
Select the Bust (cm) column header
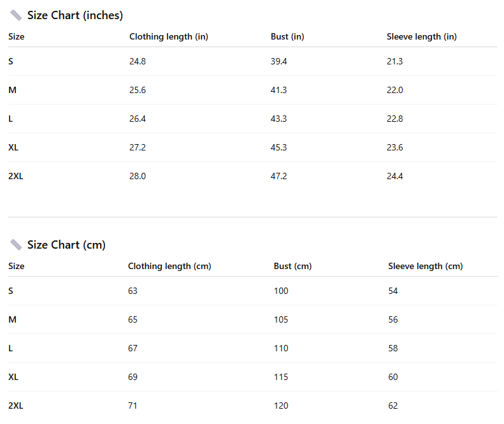pyautogui.click(x=292, y=266)
